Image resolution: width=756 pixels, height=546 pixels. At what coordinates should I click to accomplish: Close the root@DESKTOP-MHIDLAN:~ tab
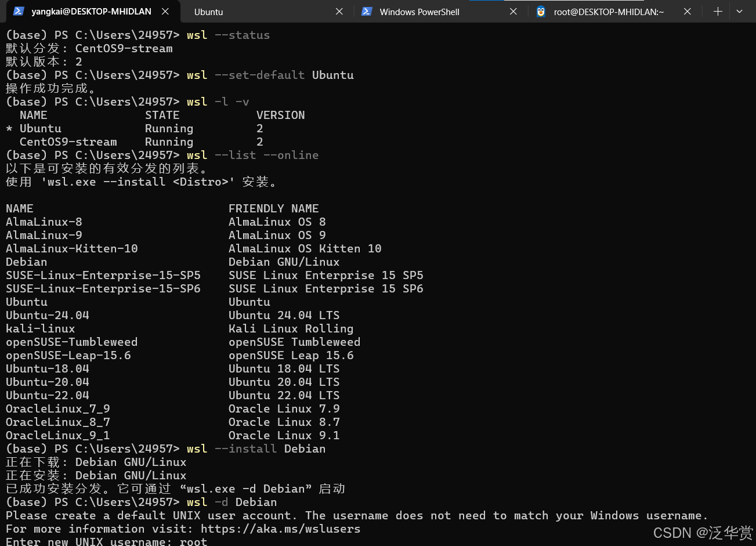tap(688, 11)
